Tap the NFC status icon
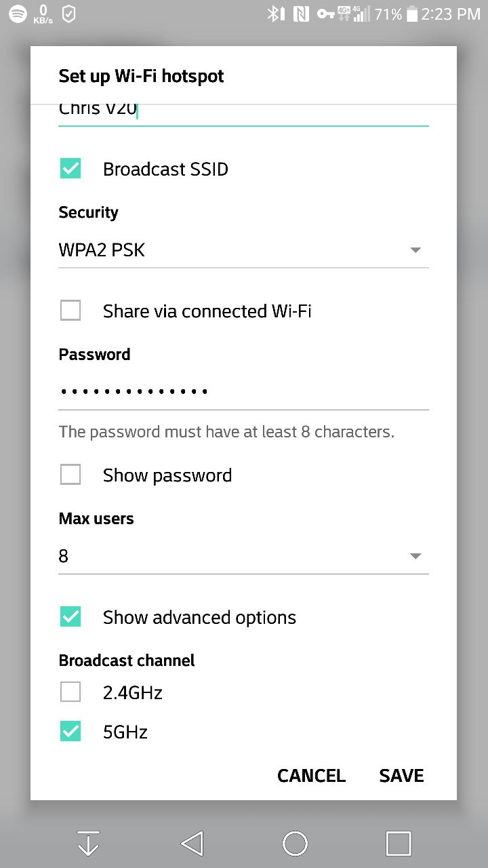The width and height of the screenshot is (488, 868). 301,14
